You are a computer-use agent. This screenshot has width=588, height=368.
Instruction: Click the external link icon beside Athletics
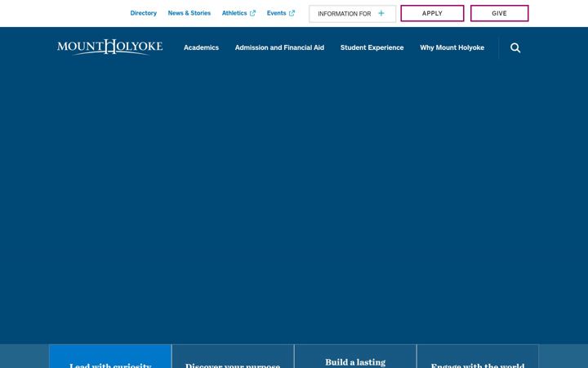point(252,13)
